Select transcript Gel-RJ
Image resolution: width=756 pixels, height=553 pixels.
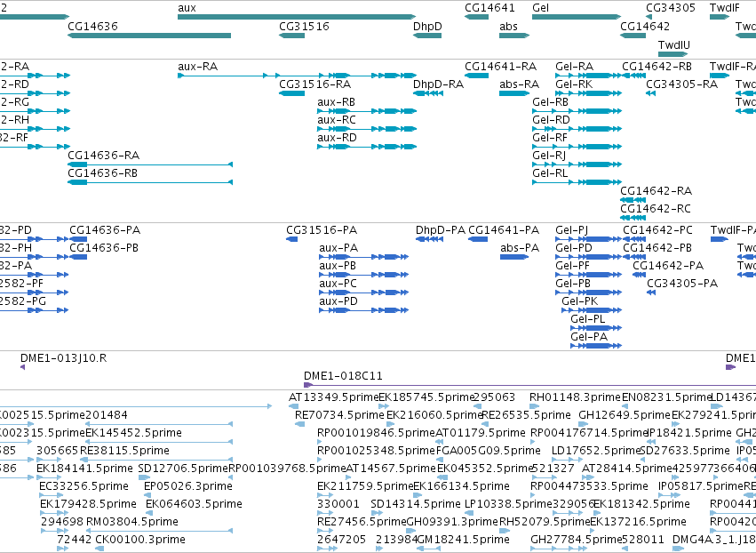pyautogui.click(x=549, y=156)
